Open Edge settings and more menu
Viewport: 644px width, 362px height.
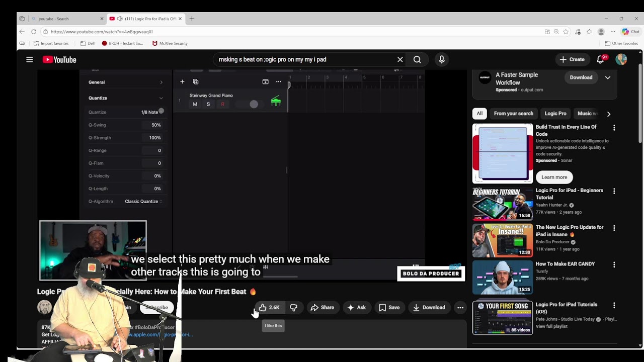pos(612,32)
